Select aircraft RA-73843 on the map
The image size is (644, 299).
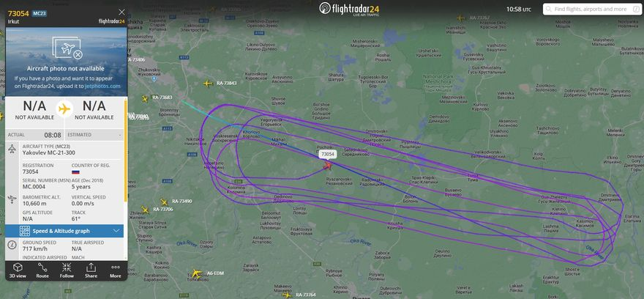click(207, 84)
